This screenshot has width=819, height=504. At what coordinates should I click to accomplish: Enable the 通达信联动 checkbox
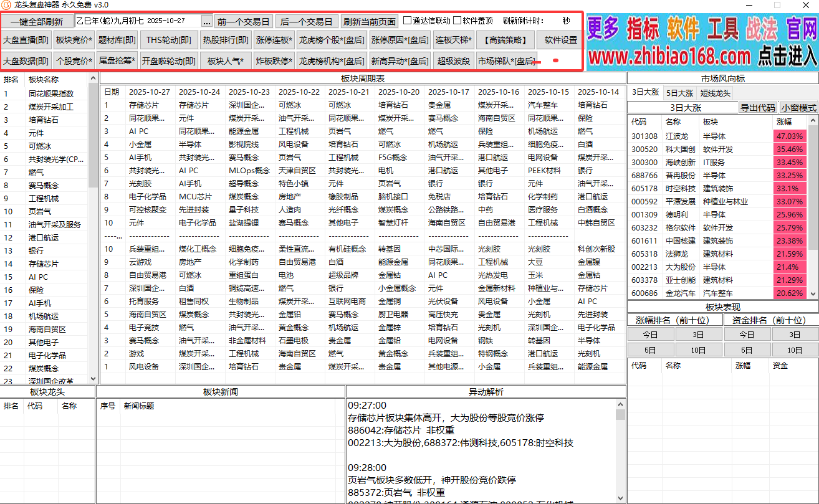[x=408, y=21]
